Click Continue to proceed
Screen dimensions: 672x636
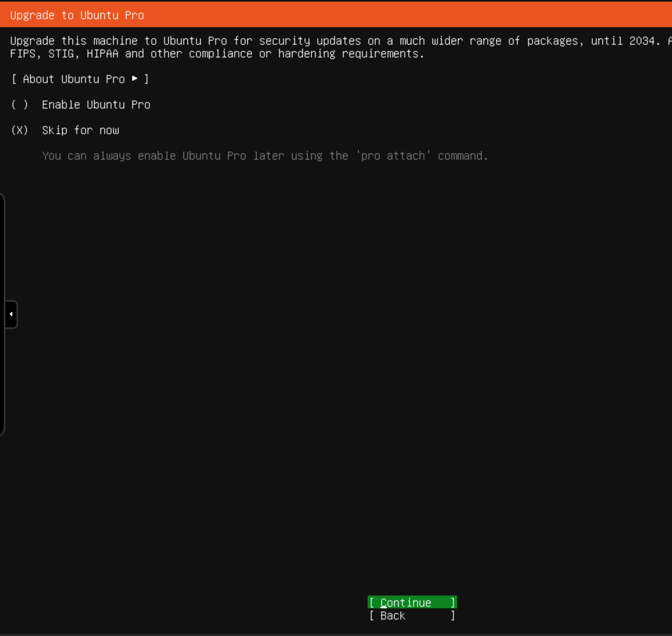tap(411, 602)
